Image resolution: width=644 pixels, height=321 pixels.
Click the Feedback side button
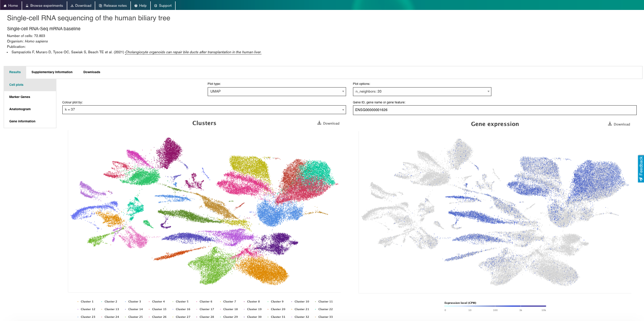pyautogui.click(x=640, y=168)
